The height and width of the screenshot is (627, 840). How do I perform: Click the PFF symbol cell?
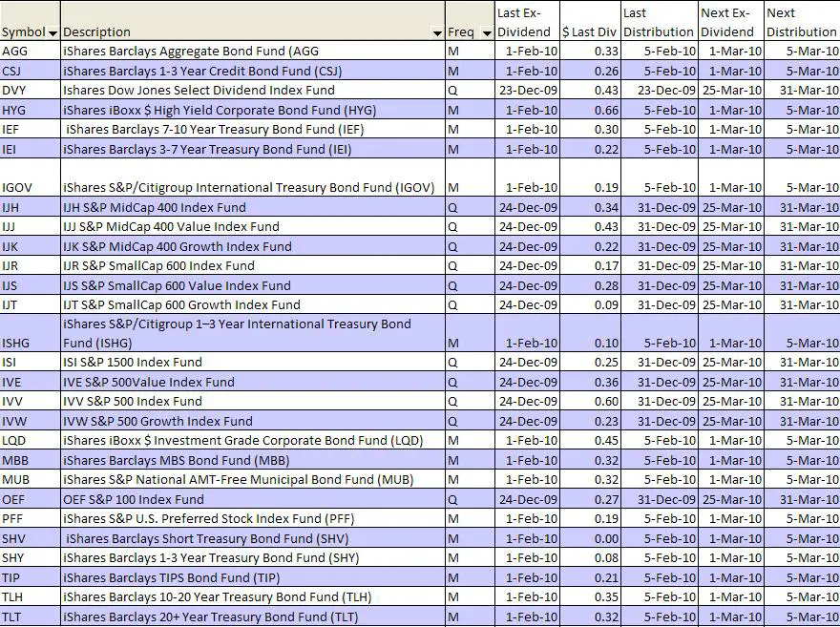click(x=31, y=518)
